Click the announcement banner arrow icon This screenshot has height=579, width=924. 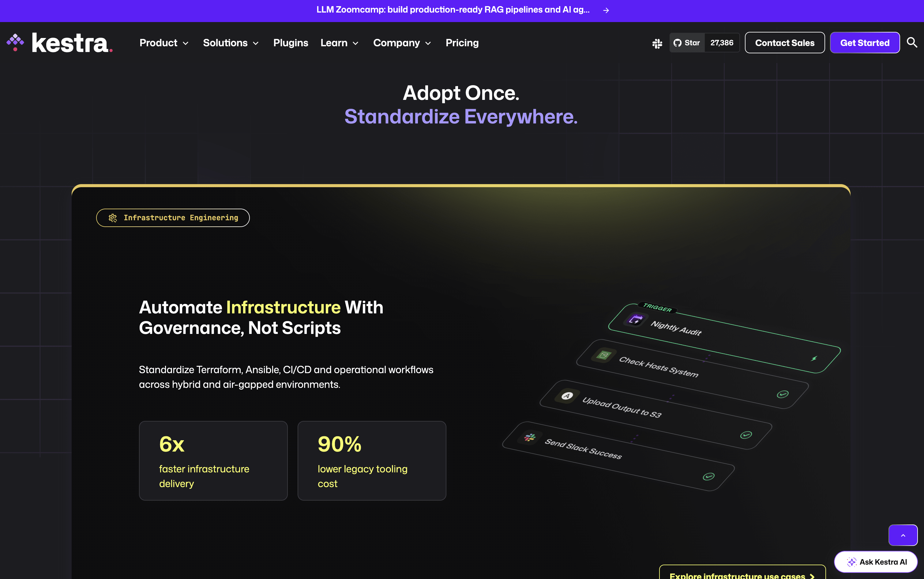[x=606, y=10]
